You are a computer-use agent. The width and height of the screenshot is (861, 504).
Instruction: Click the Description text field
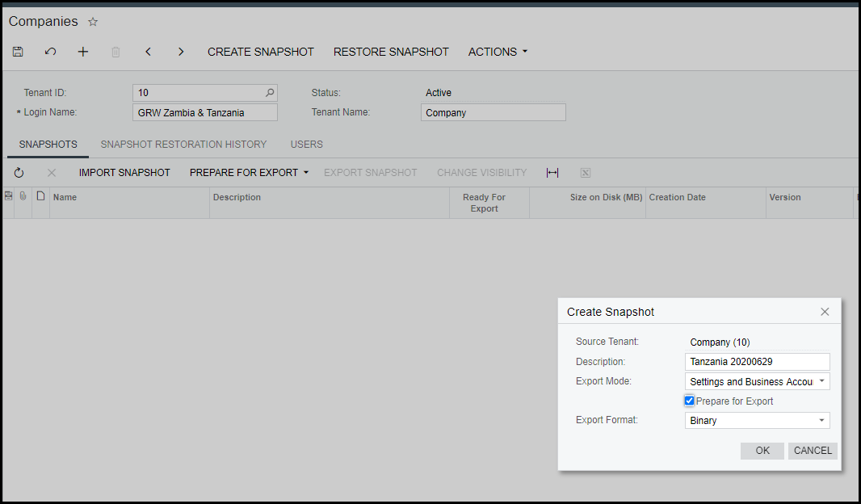[x=757, y=362]
